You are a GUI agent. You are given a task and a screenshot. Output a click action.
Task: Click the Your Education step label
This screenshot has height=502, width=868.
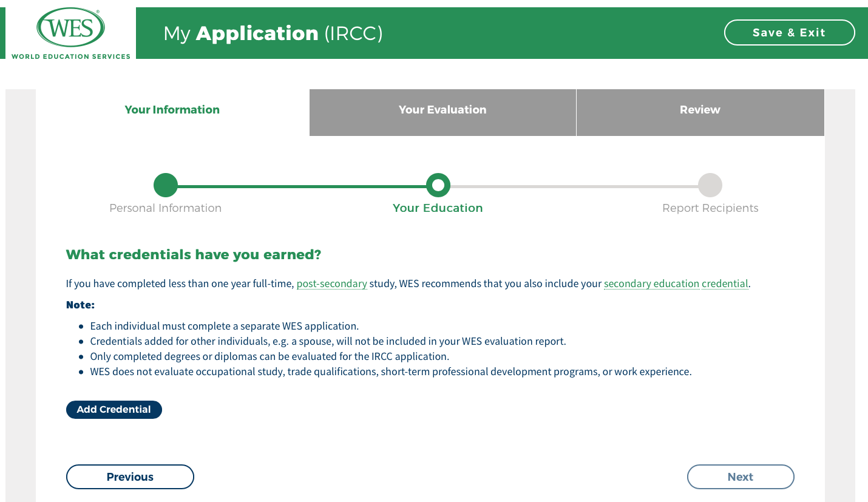coord(438,208)
